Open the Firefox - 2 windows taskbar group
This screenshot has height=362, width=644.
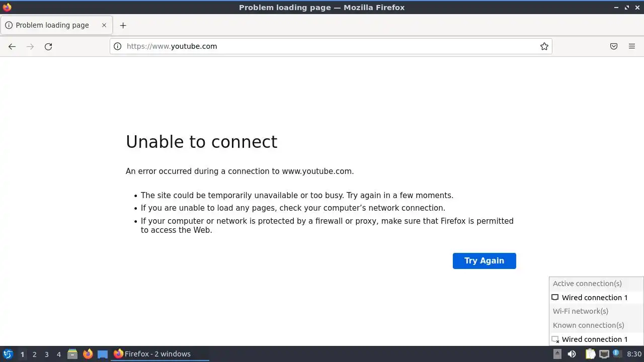click(160, 354)
